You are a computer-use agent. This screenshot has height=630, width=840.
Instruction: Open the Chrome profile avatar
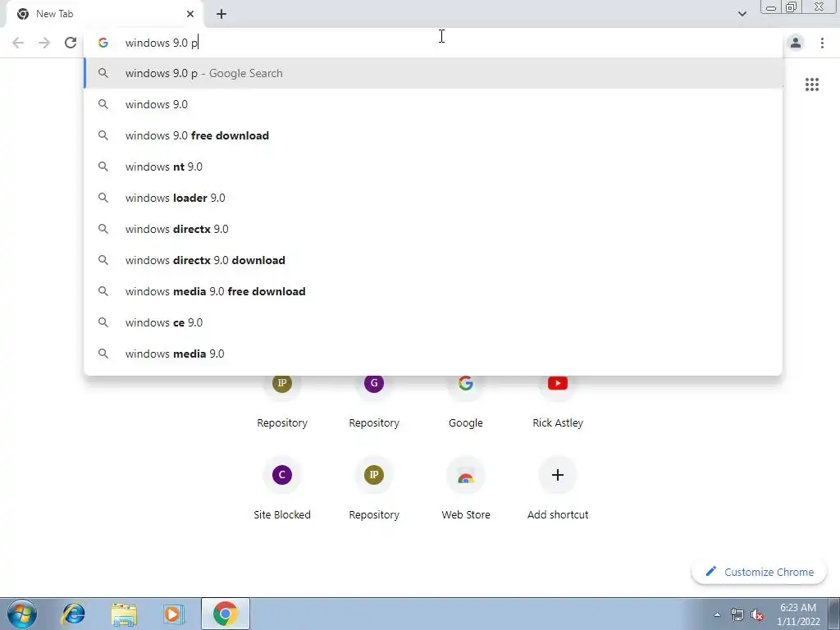tap(796, 43)
